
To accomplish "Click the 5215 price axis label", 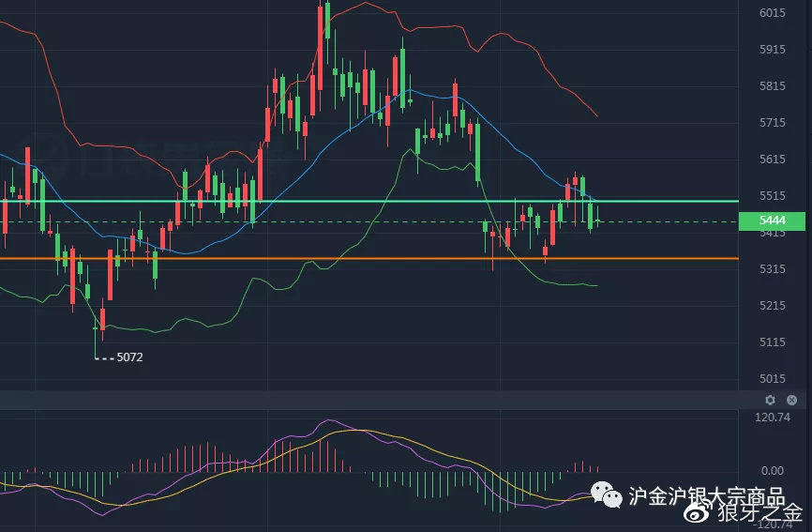I will 772,306.
